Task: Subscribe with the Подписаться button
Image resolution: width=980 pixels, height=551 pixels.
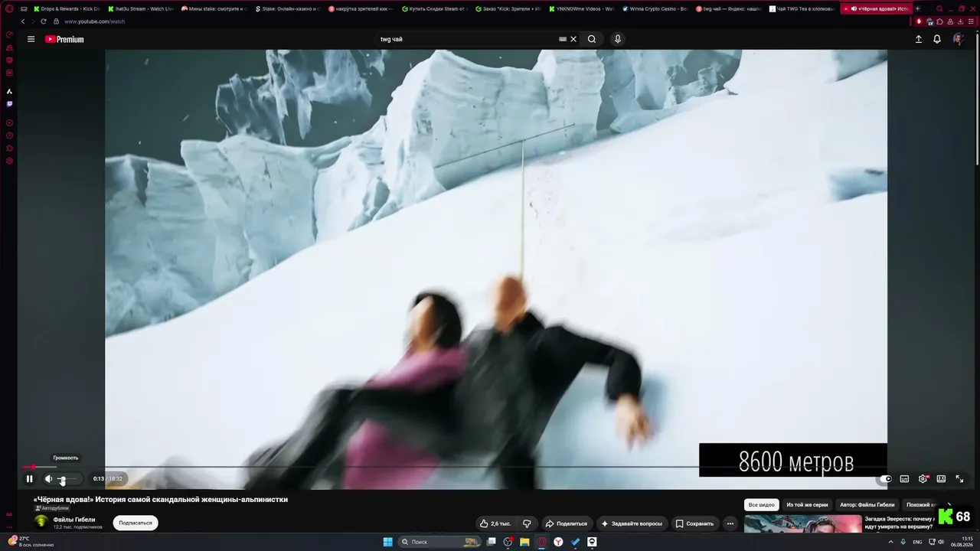Action: pos(136,523)
